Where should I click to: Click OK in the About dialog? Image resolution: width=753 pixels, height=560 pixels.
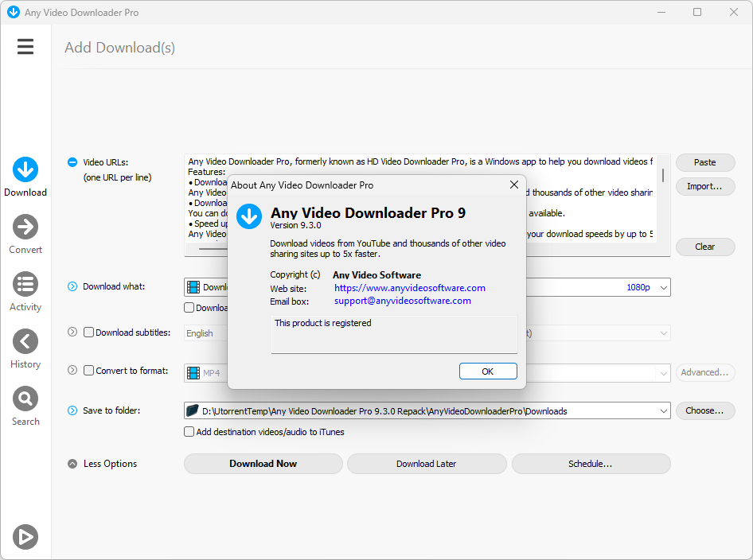click(x=488, y=371)
